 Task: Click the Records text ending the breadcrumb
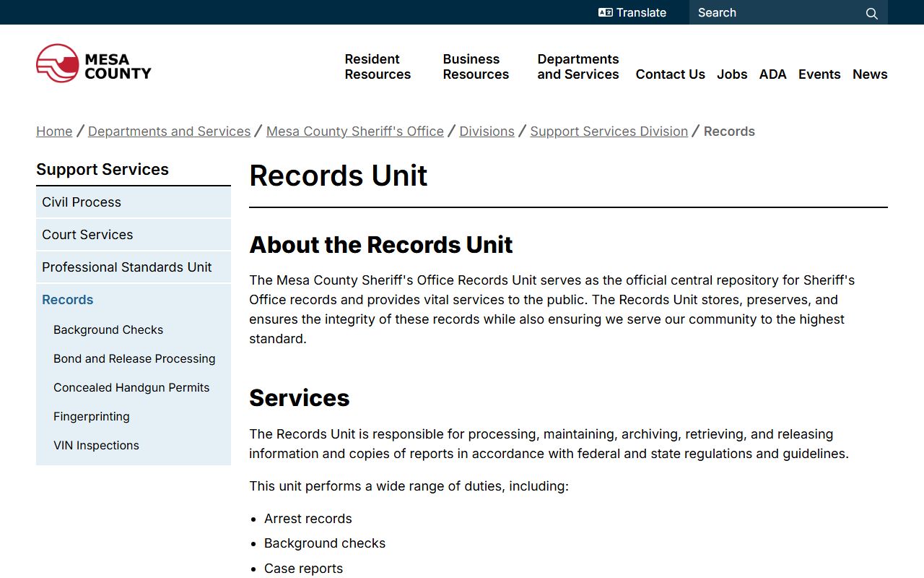(x=729, y=131)
